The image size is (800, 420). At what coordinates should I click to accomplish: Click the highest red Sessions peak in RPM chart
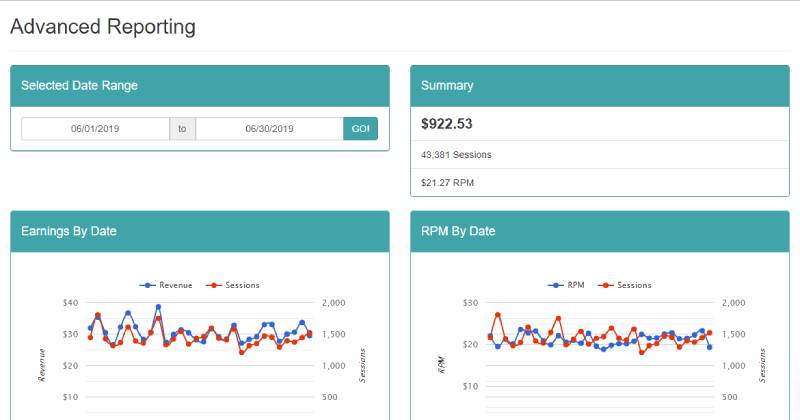[x=498, y=315]
